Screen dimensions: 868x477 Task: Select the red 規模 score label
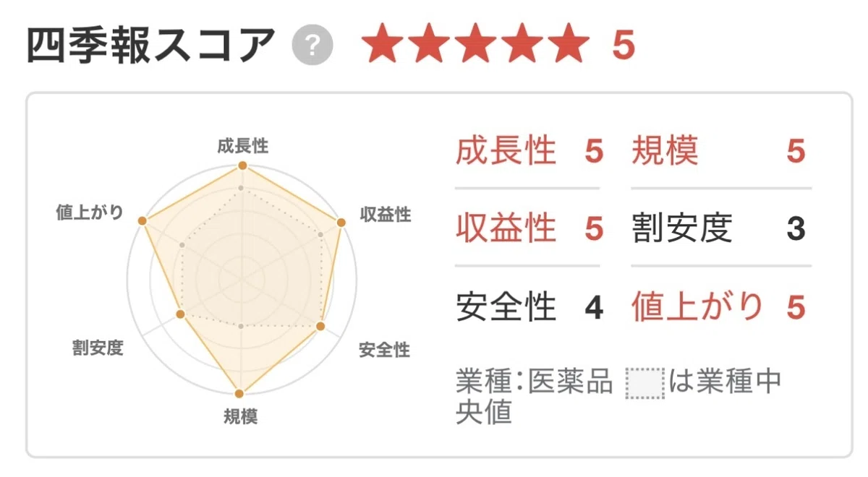coord(665,152)
